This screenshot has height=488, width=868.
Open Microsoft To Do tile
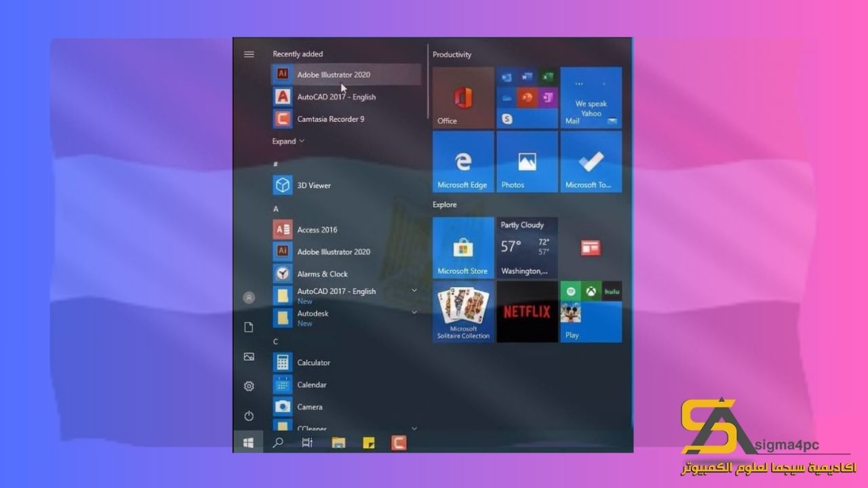tap(591, 161)
